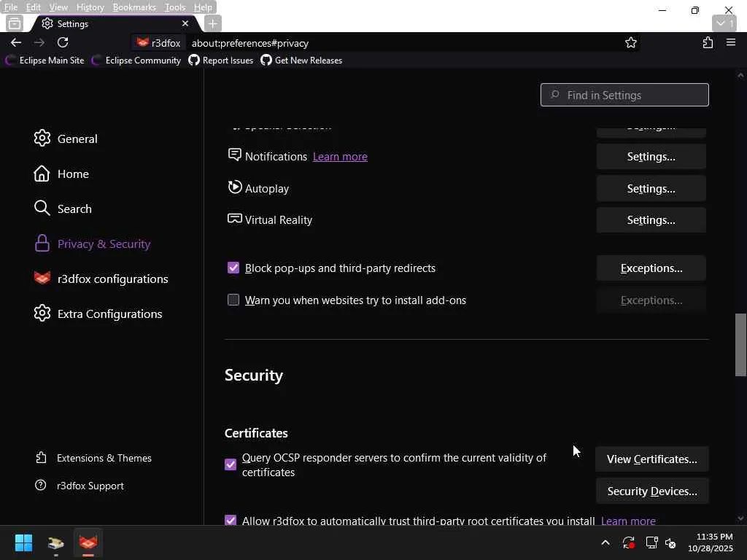Screen dimensions: 747x560
Task: Open a new tab with the plus button
Action: 212,23
